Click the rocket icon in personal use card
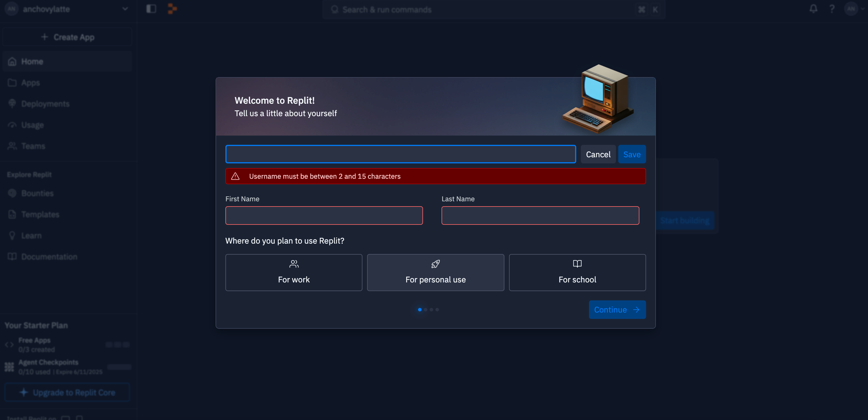Viewport: 868px width, 420px height. click(435, 264)
